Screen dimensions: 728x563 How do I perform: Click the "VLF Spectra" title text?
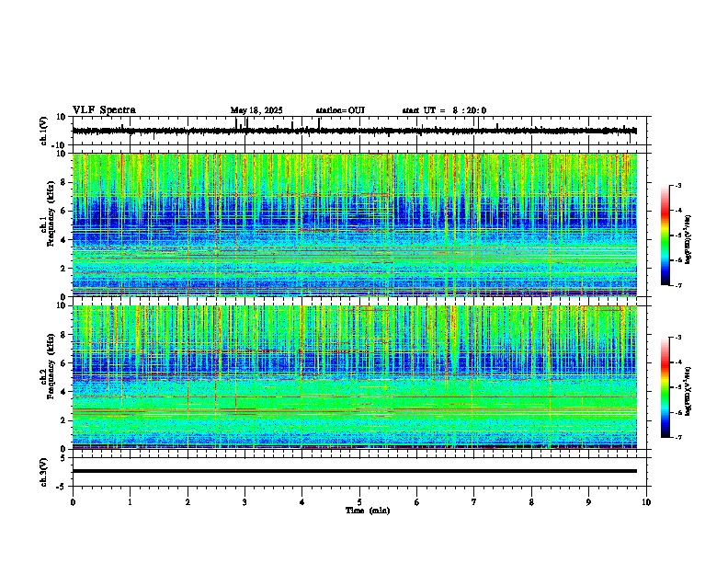(104, 110)
